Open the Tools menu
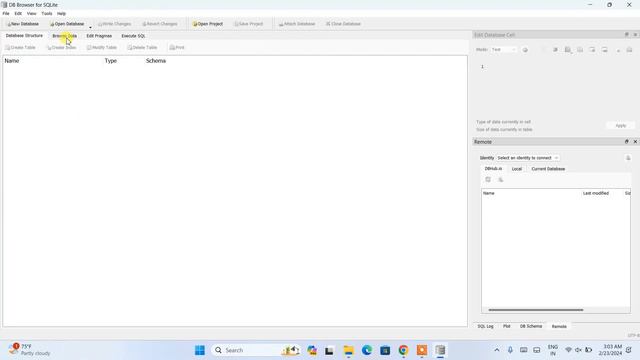The width and height of the screenshot is (640, 360). pyautogui.click(x=47, y=13)
